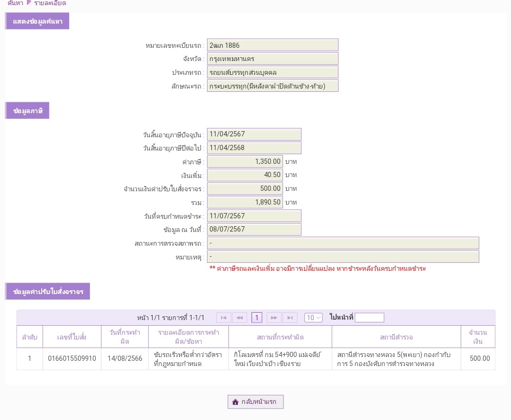Click the home icon on กลับหน้าแรก button
This screenshot has width=511, height=420.
235,402
